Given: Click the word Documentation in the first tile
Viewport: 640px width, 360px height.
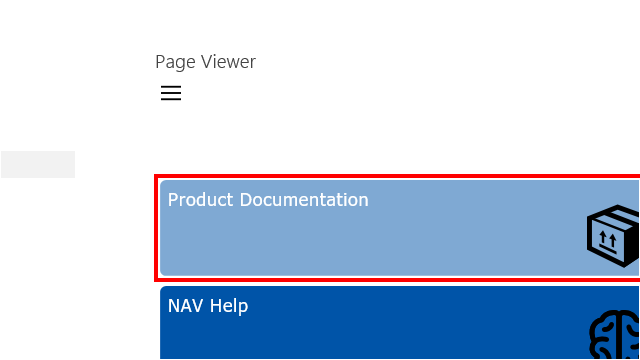Looking at the screenshot, I should [304, 200].
